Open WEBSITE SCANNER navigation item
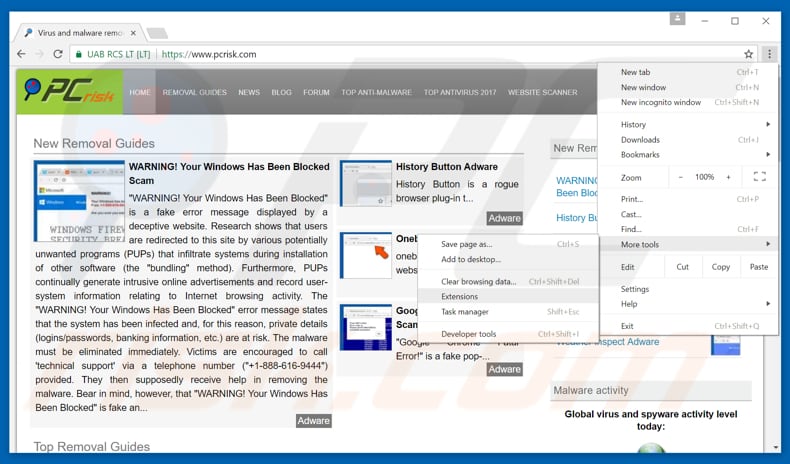This screenshot has height=464, width=790. click(543, 92)
